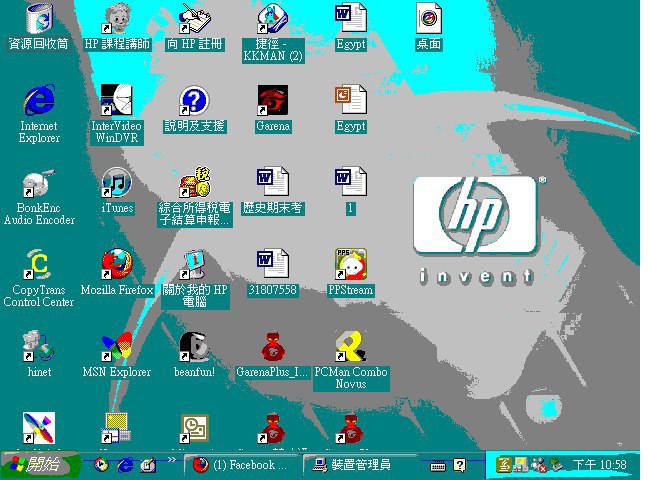Launch Windows Media Player from Quick Launch
The image size is (649, 480).
(x=101, y=465)
